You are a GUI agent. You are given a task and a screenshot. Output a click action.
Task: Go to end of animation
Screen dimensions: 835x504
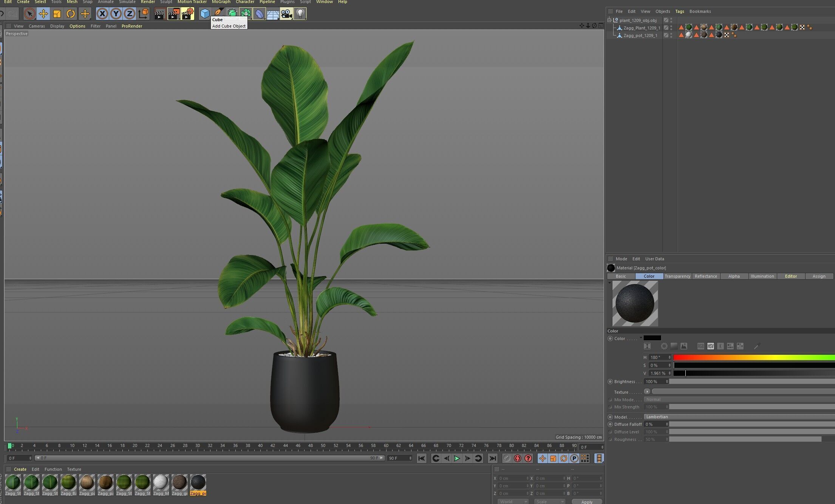pyautogui.click(x=493, y=458)
